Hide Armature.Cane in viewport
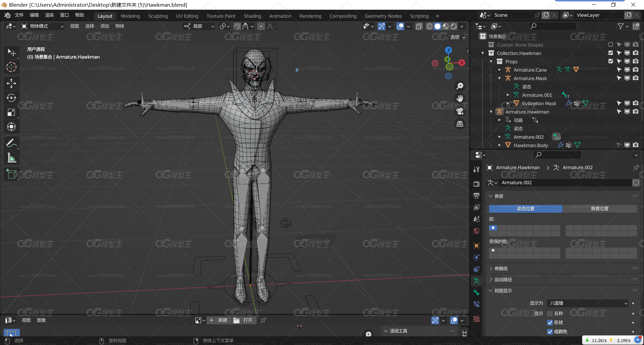644x345 pixels. tap(627, 70)
